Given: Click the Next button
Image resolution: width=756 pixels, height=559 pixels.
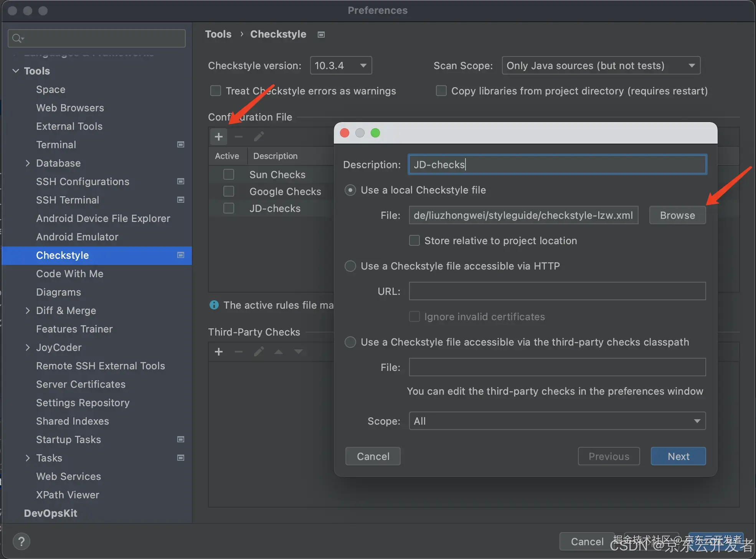Looking at the screenshot, I should (x=678, y=456).
